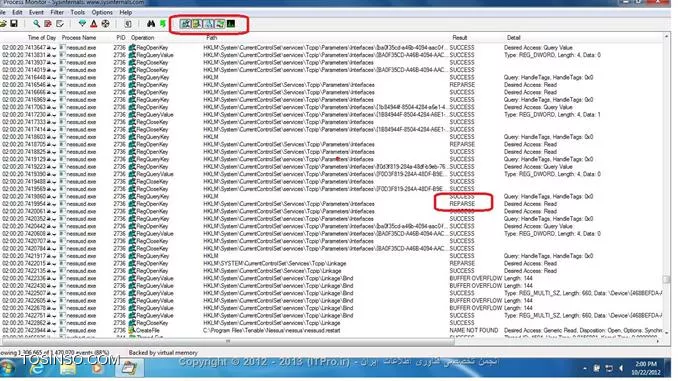Viewport: 678px width, 381px height.
Task: Click the NAME NOT FOUND result cell
Action: pyautogui.click(x=474, y=330)
